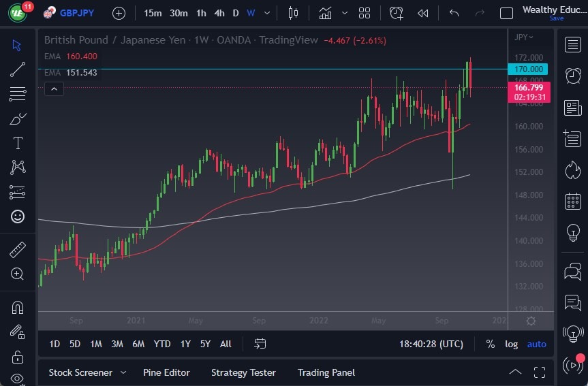Expand the JPY currency dropdown
Image resolution: width=588 pixels, height=386 pixels.
point(524,37)
